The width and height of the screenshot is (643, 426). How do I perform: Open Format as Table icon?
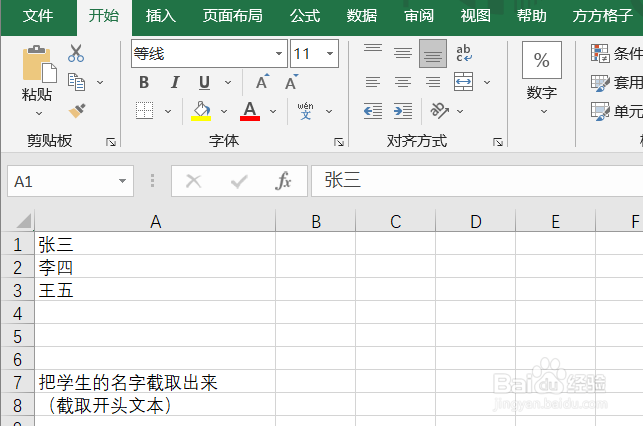(x=600, y=82)
